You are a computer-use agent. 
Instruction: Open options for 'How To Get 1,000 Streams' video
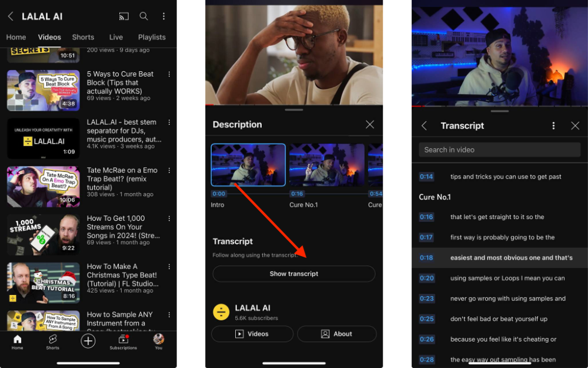click(x=169, y=218)
